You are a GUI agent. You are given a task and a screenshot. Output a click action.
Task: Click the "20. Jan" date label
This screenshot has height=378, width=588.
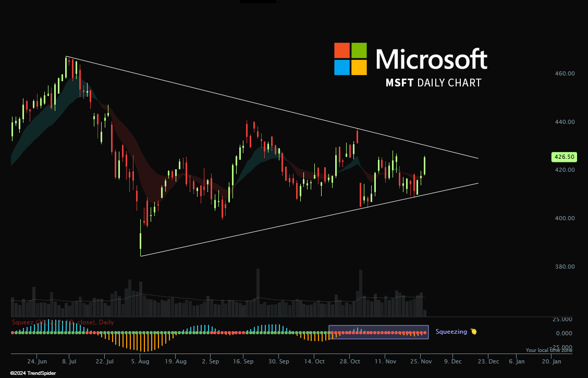552,361
